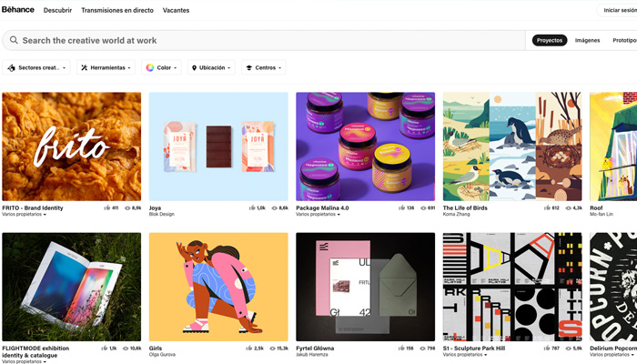637x364 pixels.
Task: Open Transmisiones en directo
Action: (x=117, y=10)
